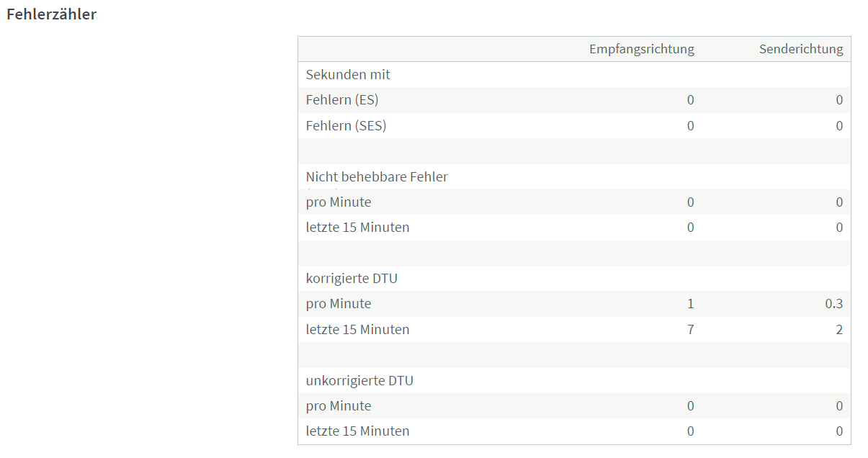Click unkorrigierte DTU pro Minute label

click(x=339, y=405)
